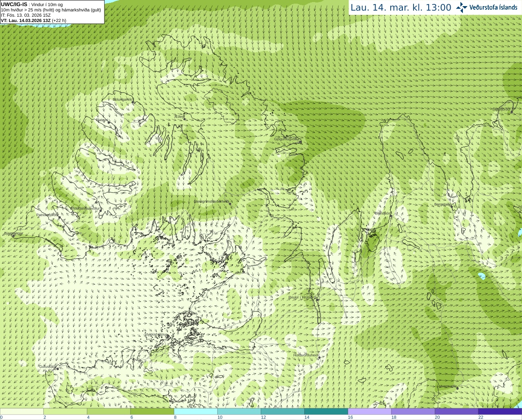
Task: Select the 20–22 m/s violet legend swatch
Action: coord(457,411)
